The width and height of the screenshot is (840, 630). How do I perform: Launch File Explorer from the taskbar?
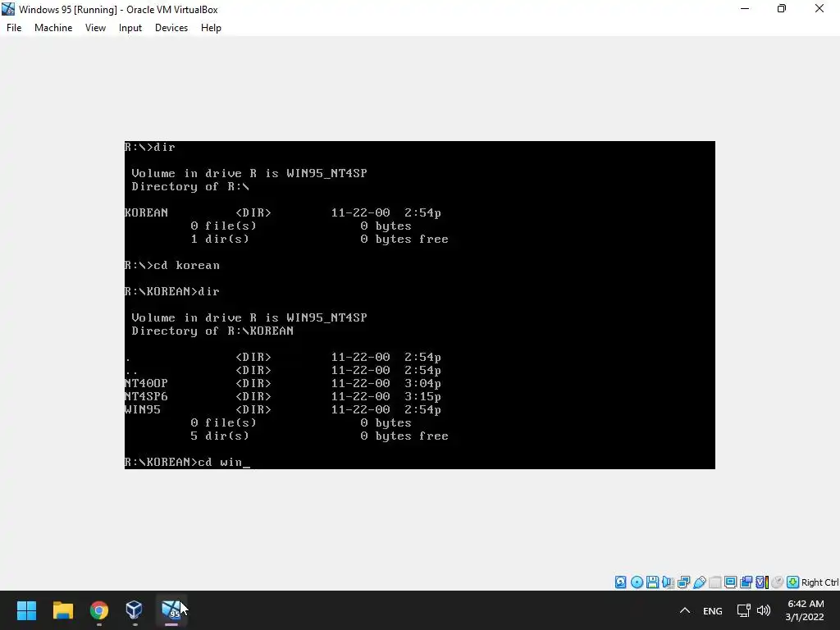tap(62, 610)
